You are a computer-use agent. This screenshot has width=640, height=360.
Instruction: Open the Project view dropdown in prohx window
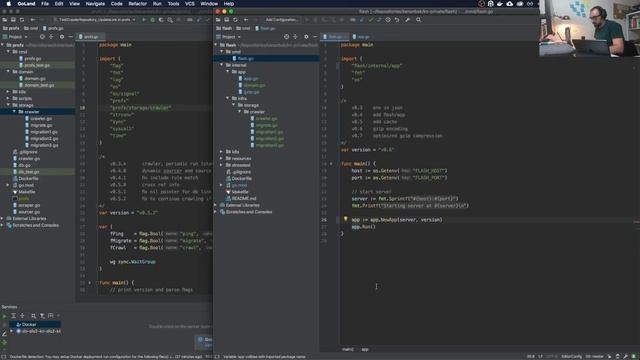point(15,37)
